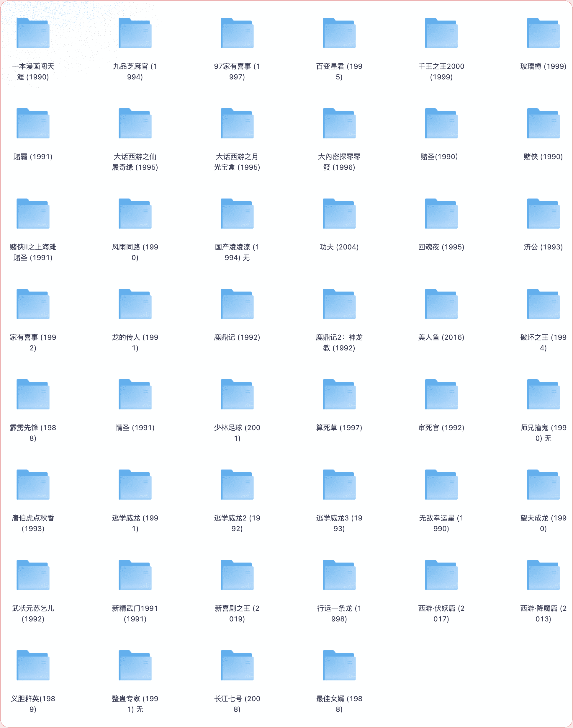Click the 大话西游之月光宝盒 (1995) folder
The image size is (573, 728).
coord(237,123)
